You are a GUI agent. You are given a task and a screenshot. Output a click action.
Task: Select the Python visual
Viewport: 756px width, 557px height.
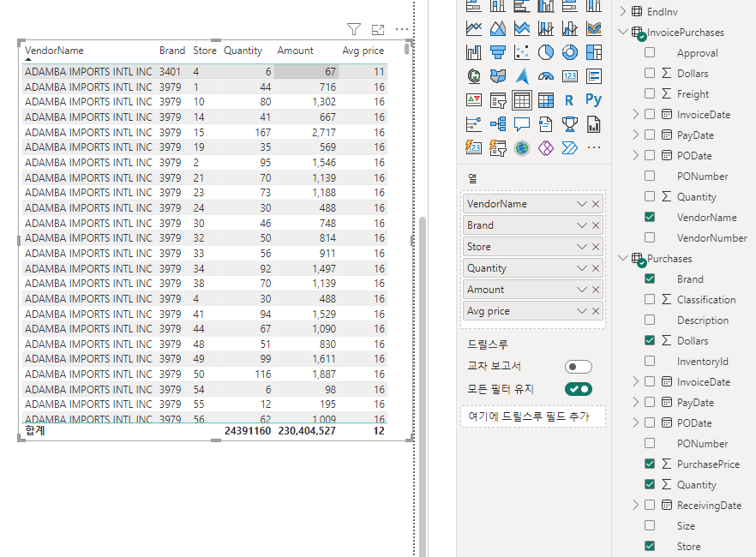tap(591, 100)
